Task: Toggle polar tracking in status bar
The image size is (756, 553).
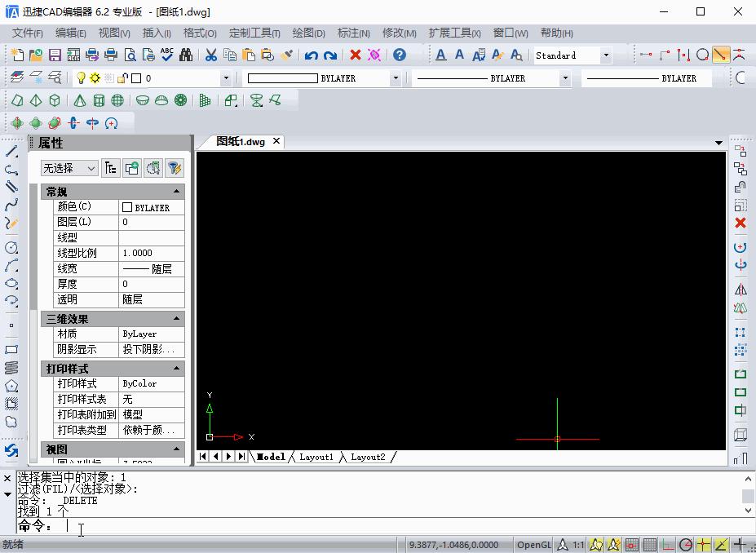Action: point(686,545)
